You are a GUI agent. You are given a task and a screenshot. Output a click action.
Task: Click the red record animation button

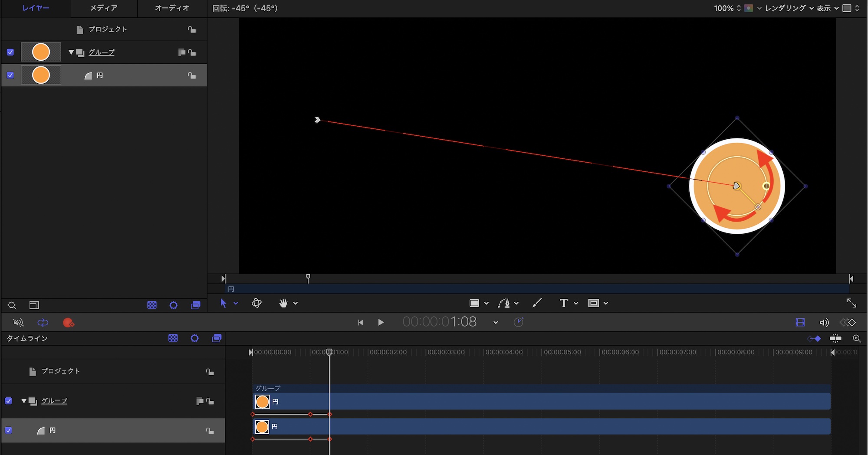[68, 323]
